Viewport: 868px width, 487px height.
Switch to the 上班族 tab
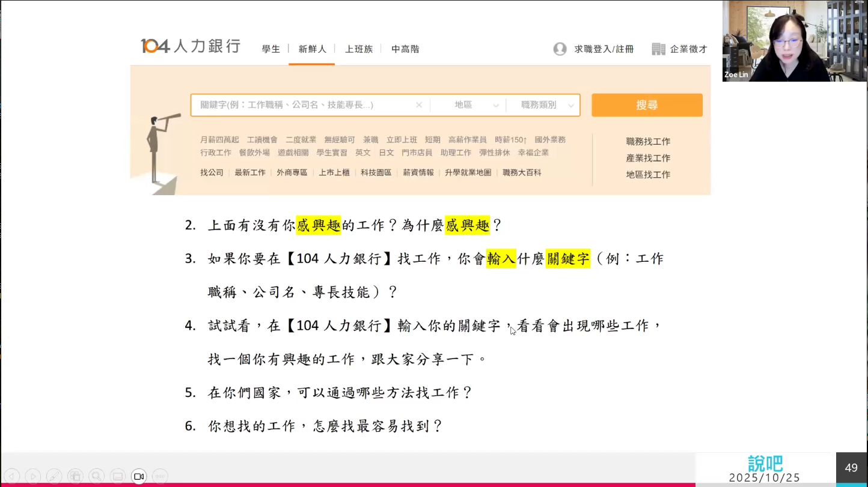point(359,49)
